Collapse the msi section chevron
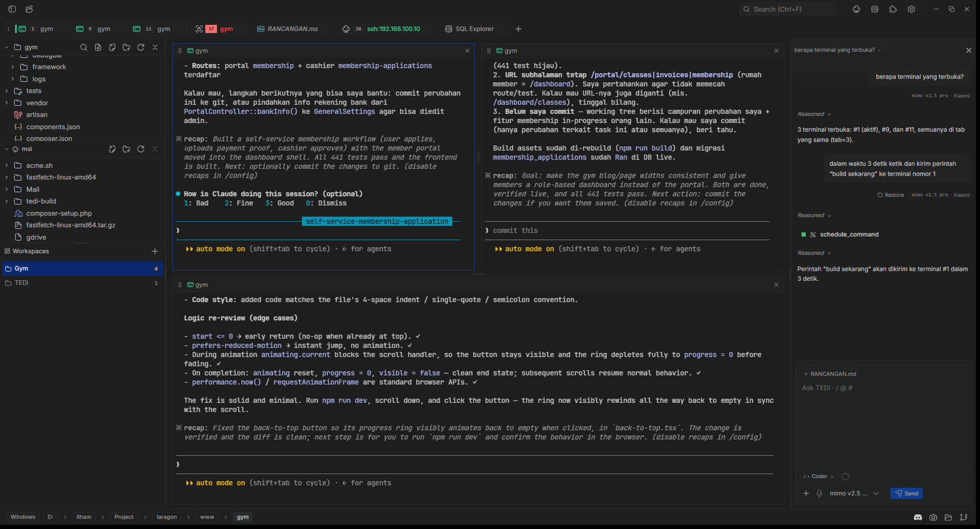 (x=6, y=149)
